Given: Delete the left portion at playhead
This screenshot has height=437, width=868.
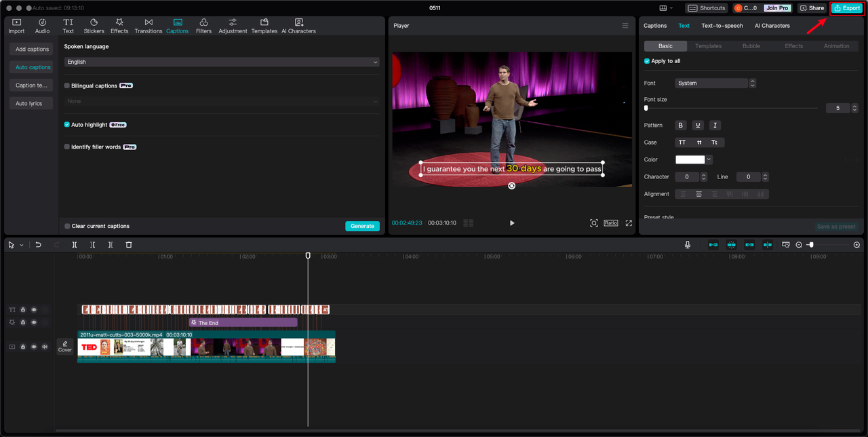Looking at the screenshot, I should point(93,245).
